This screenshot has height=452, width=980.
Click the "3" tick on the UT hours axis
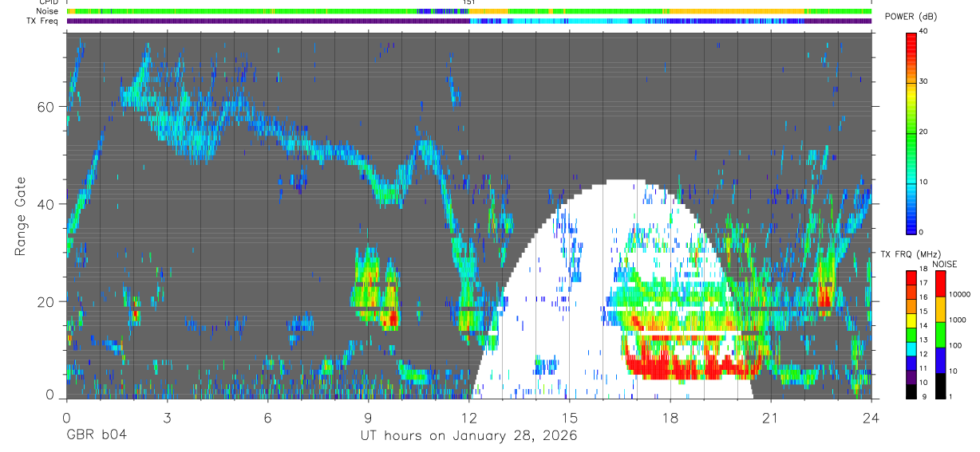pos(167,417)
